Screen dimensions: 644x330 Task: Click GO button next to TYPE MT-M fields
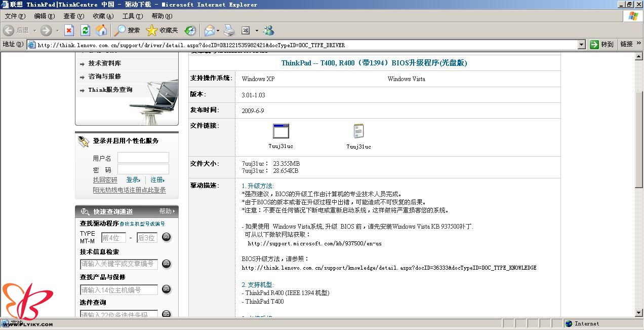click(x=166, y=237)
